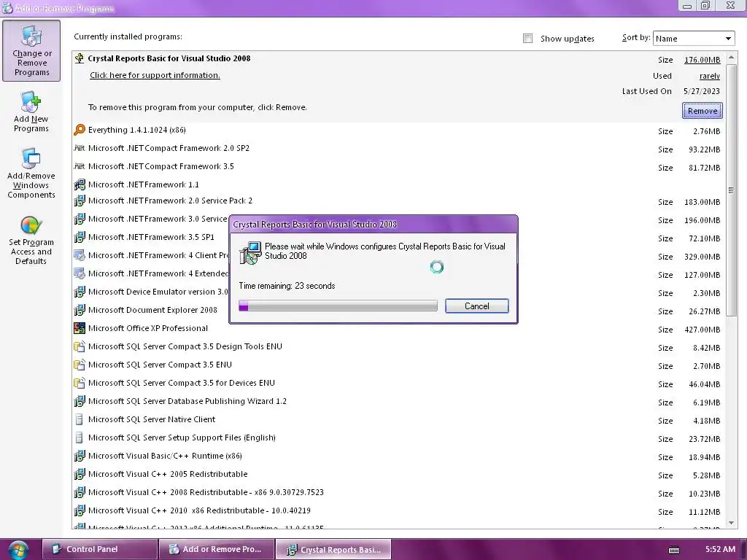This screenshot has width=747, height=560.
Task: Click the Visual C++ 2005 Redistributable icon
Action: [80, 474]
